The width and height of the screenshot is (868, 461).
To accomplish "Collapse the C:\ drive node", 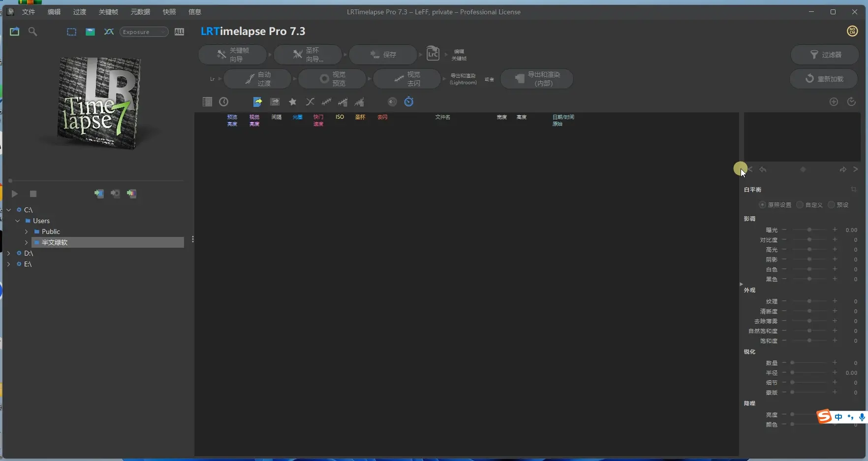I will coord(8,210).
